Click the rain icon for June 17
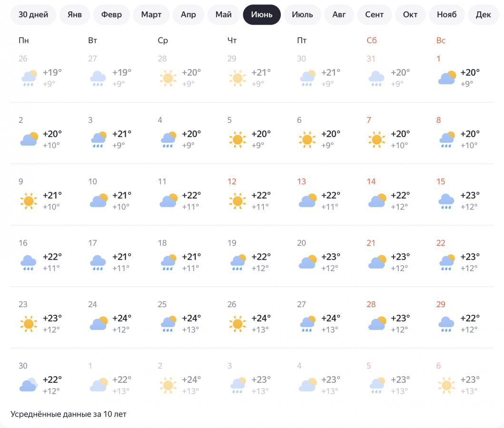This screenshot has width=504, height=428. pos(98,262)
